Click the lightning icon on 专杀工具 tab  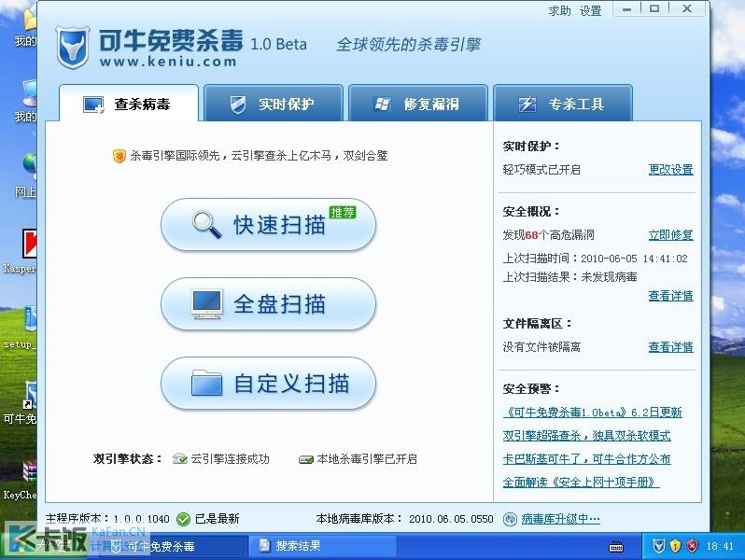click(527, 104)
